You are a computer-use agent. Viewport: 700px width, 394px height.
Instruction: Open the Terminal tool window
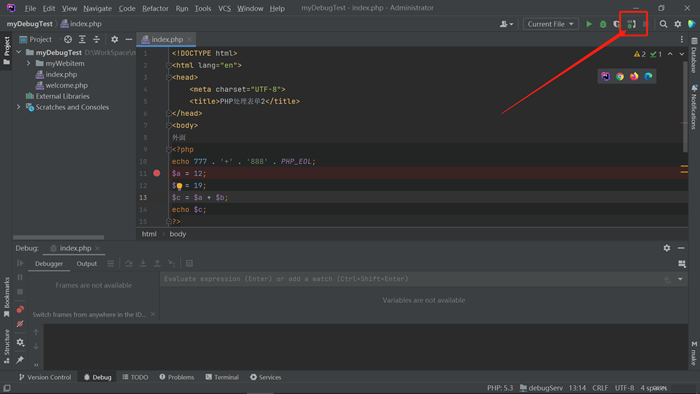pyautogui.click(x=222, y=377)
